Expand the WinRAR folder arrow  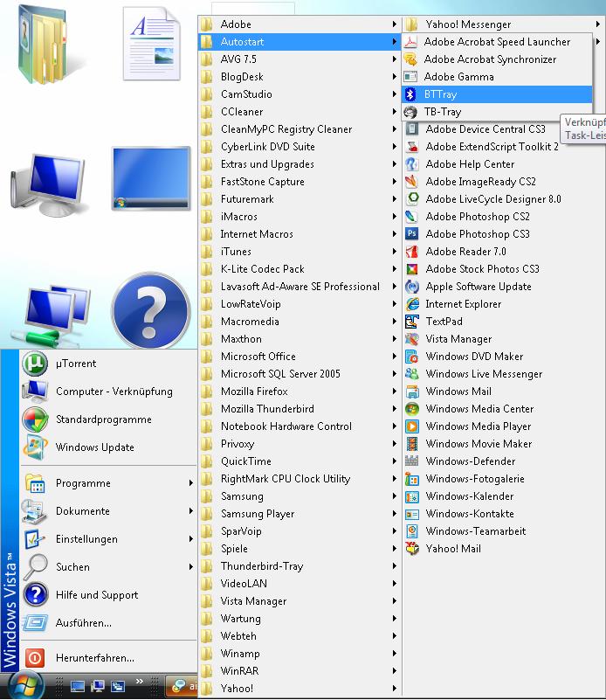point(394,670)
